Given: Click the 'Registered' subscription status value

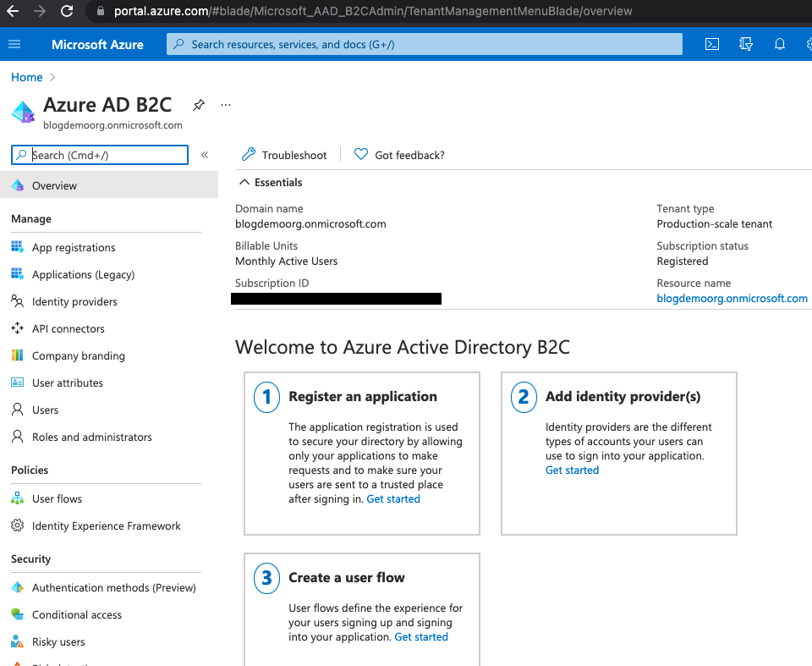Looking at the screenshot, I should click(x=682, y=261).
